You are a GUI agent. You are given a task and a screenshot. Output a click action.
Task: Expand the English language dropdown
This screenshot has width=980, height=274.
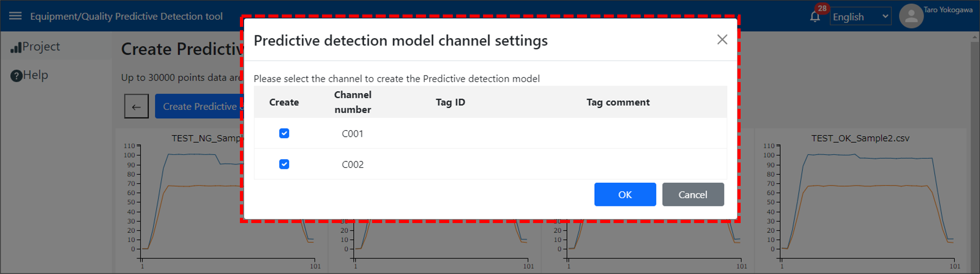[860, 17]
